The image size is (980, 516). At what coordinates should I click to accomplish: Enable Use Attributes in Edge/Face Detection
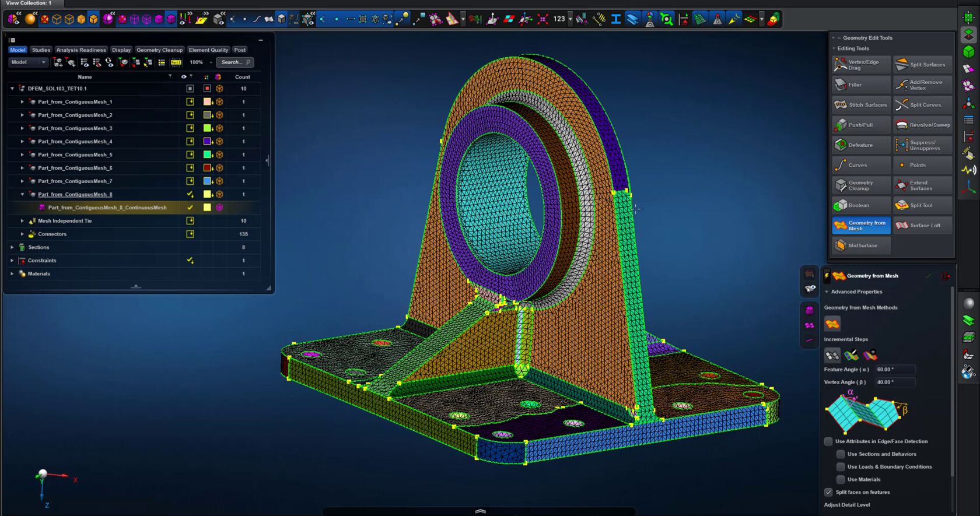pyautogui.click(x=828, y=441)
